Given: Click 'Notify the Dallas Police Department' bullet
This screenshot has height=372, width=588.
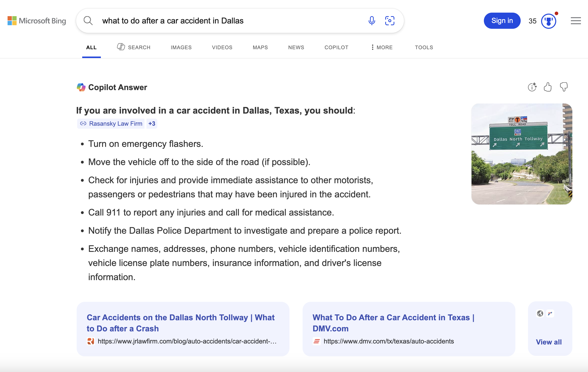Looking at the screenshot, I should (x=245, y=231).
